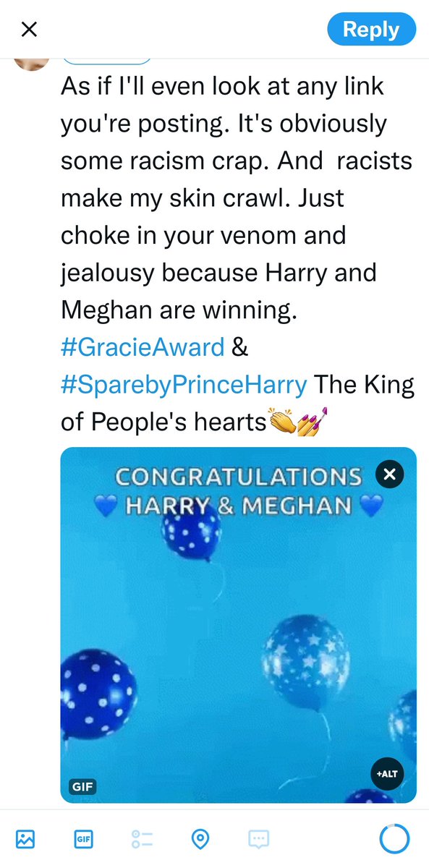Tap the profile avatar beside the reply text
The height and width of the screenshot is (868, 429).
tap(33, 62)
